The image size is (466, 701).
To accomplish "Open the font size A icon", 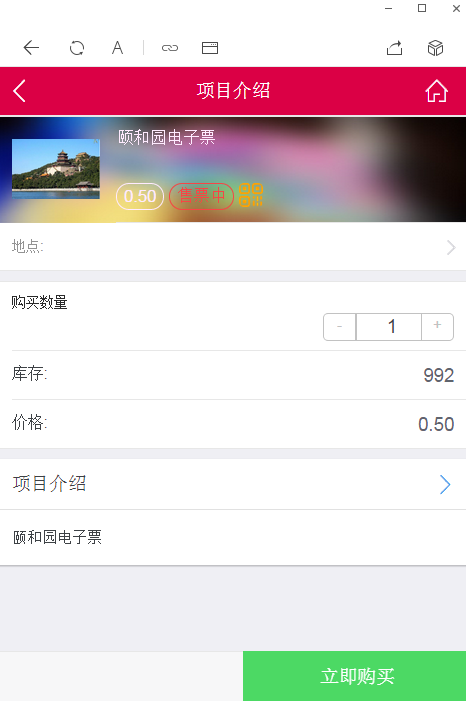I will pyautogui.click(x=117, y=47).
